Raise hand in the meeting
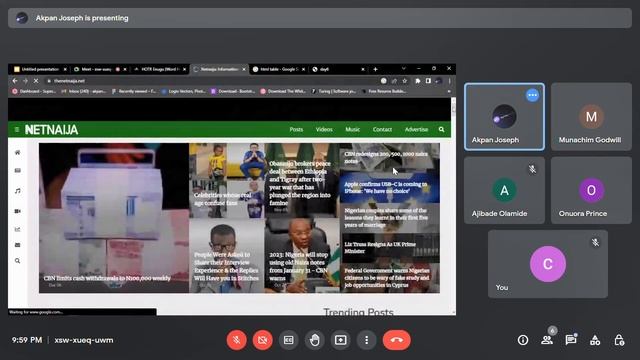The height and width of the screenshot is (360, 640). 315,340
